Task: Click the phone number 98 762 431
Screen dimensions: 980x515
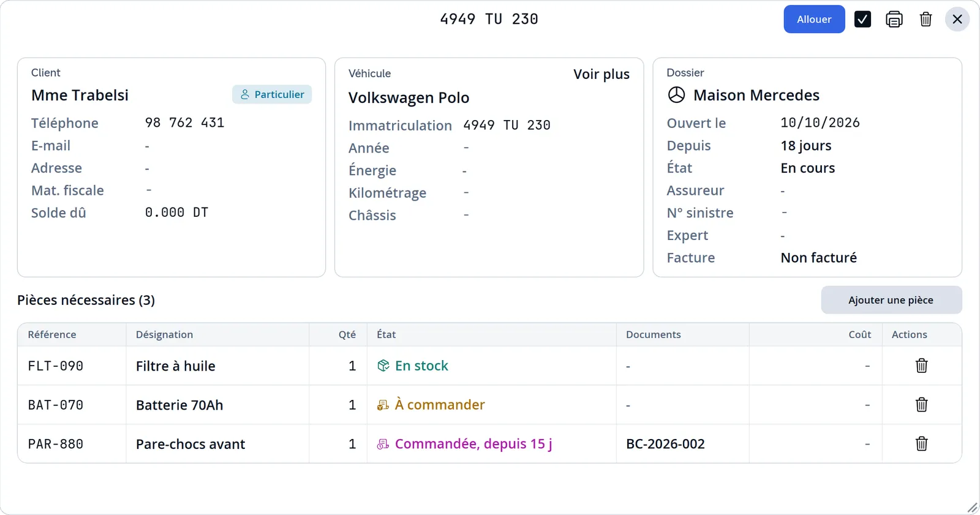Action: click(184, 122)
